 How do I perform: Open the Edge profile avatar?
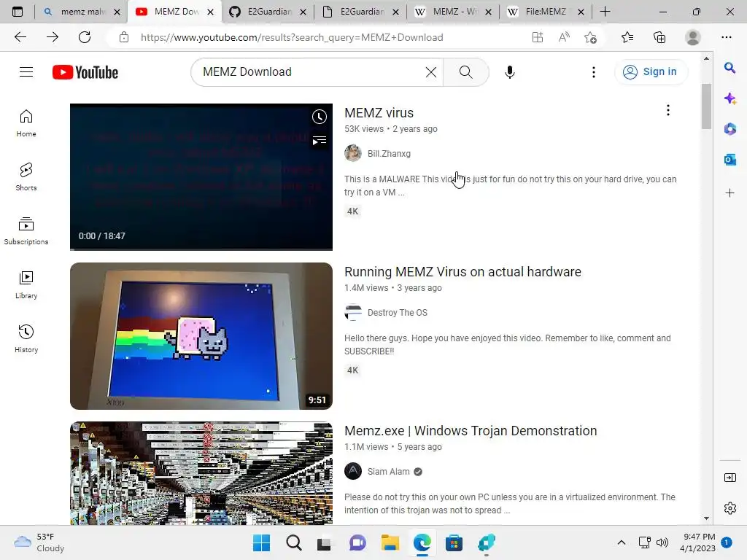coord(693,37)
